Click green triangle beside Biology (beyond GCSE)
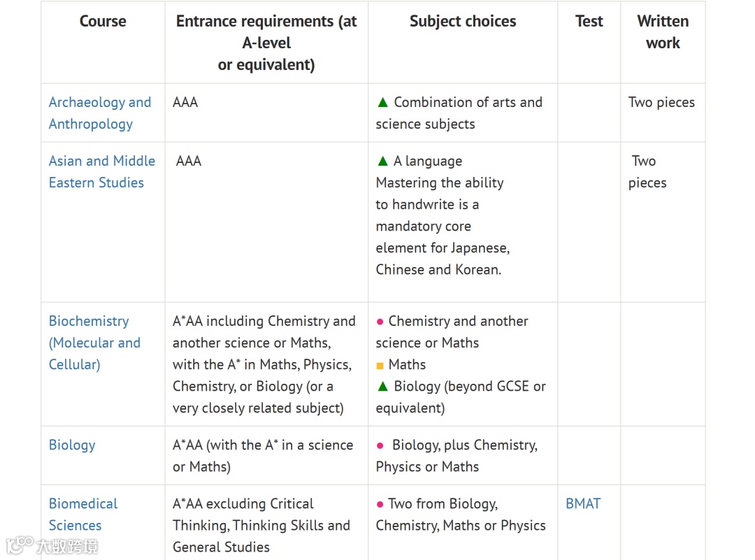Viewport: 755px width, 560px height. [382, 387]
